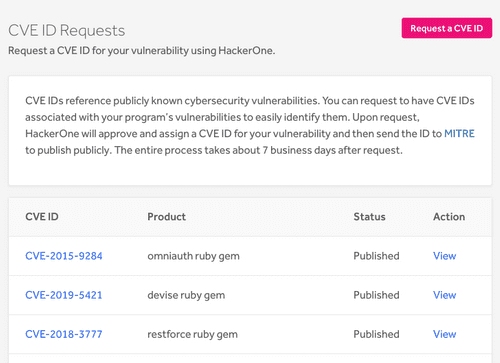500x363 pixels.
Task: Select the devise ruby gem product text
Action: pos(186,295)
